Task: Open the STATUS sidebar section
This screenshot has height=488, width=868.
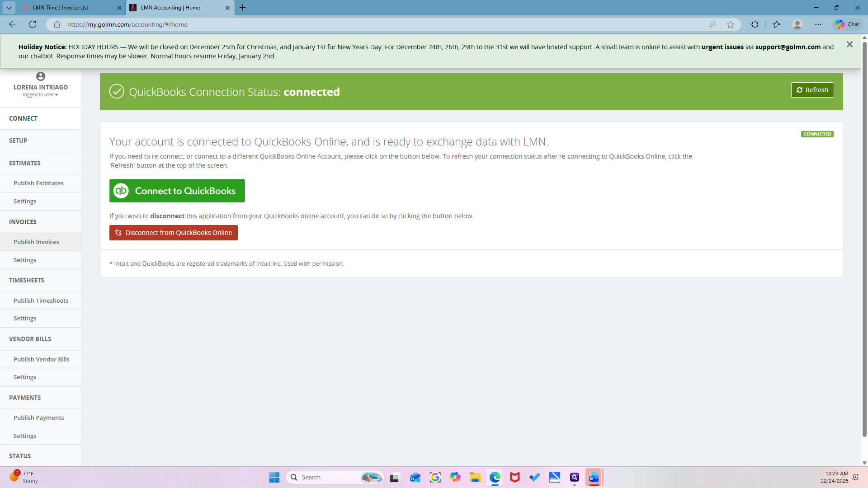Action: [x=41, y=456]
